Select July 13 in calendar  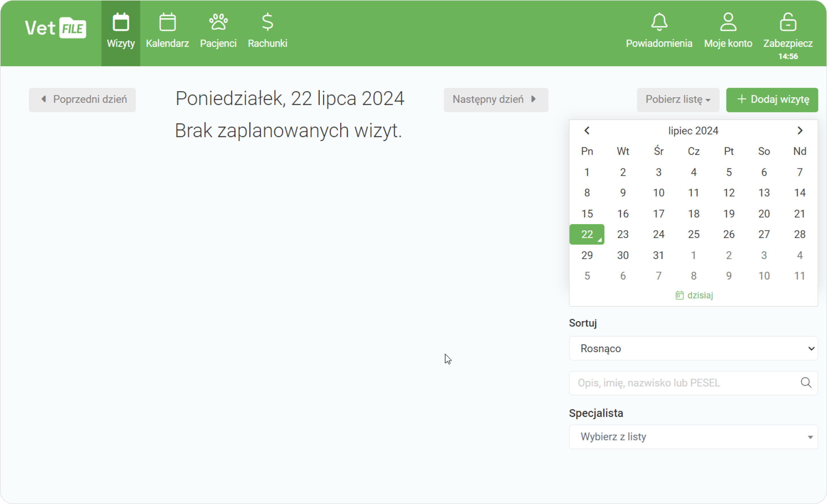point(764,193)
